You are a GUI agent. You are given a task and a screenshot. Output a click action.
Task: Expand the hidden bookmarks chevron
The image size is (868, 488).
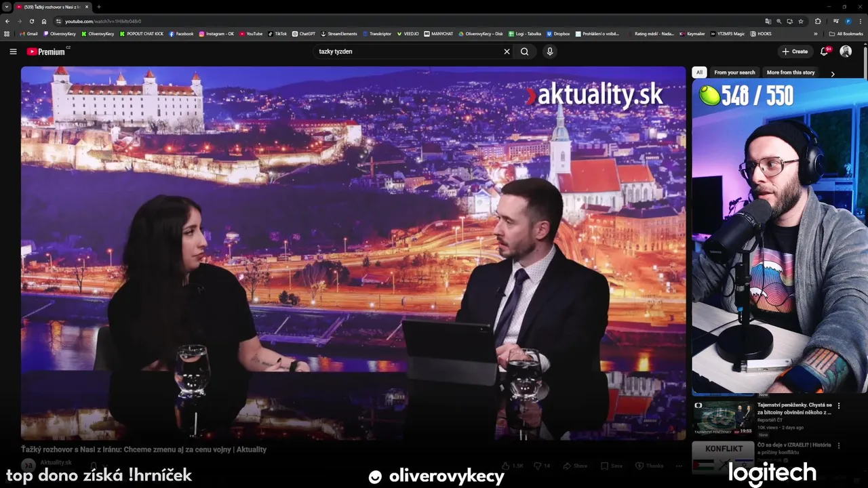[x=816, y=33]
